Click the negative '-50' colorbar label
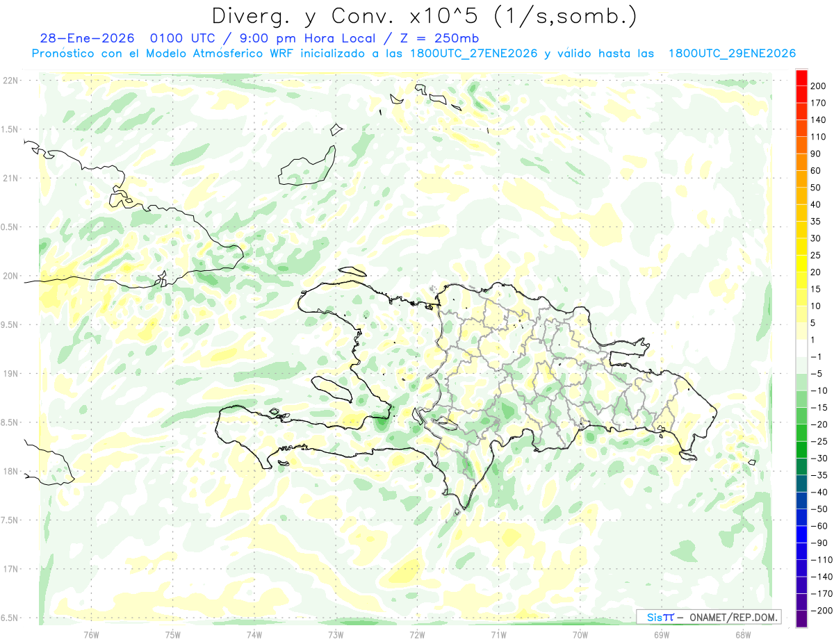The width and height of the screenshot is (834, 644). pos(820,509)
